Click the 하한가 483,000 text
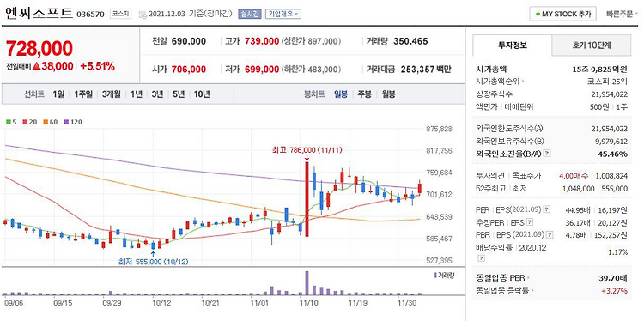 [312, 70]
